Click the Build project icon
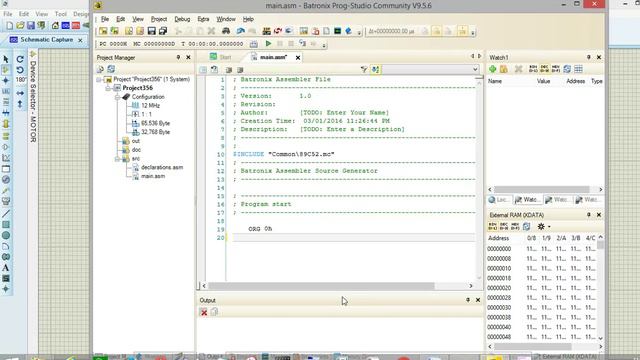This screenshot has width=640, height=360. coord(267,31)
